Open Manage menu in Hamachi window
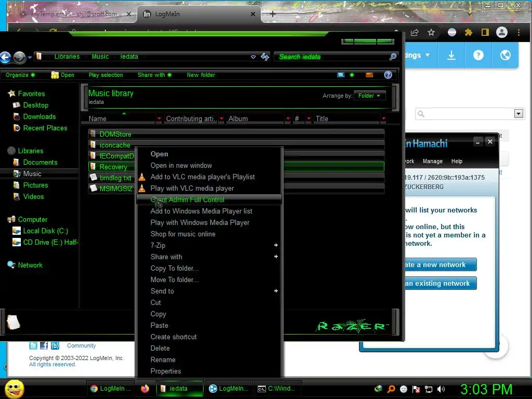Viewport: 532px width, 399px height. (433, 161)
